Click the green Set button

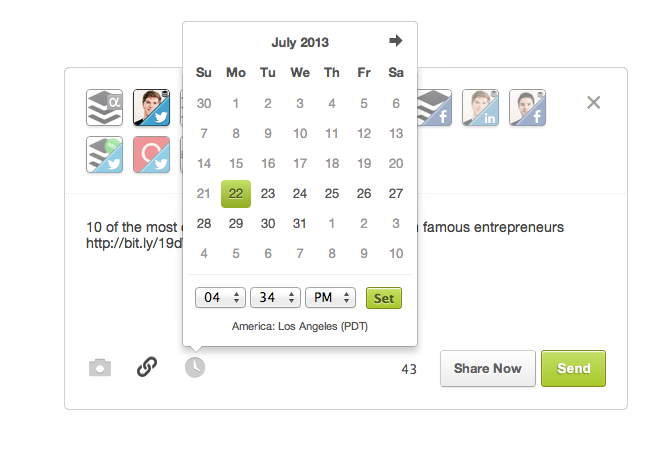click(384, 298)
